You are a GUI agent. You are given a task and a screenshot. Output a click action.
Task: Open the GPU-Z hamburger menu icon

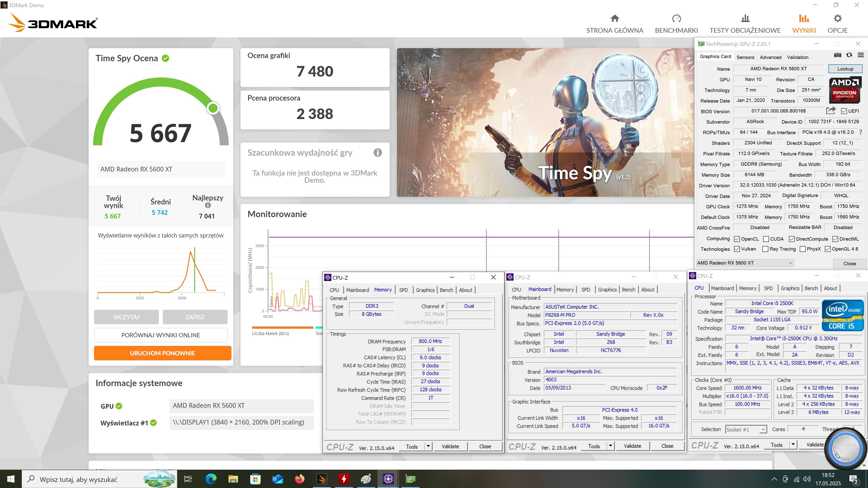click(x=861, y=55)
